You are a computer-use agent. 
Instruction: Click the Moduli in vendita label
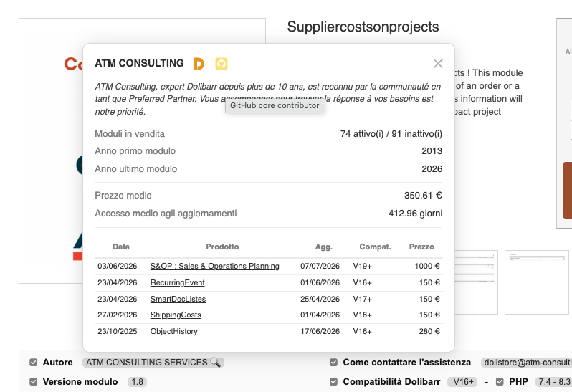point(130,134)
